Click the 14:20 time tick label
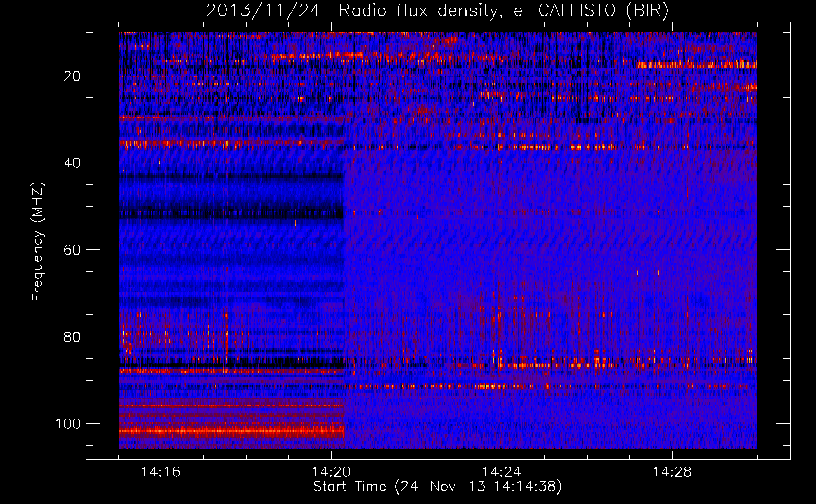The width and height of the screenshot is (816, 504). [x=331, y=472]
